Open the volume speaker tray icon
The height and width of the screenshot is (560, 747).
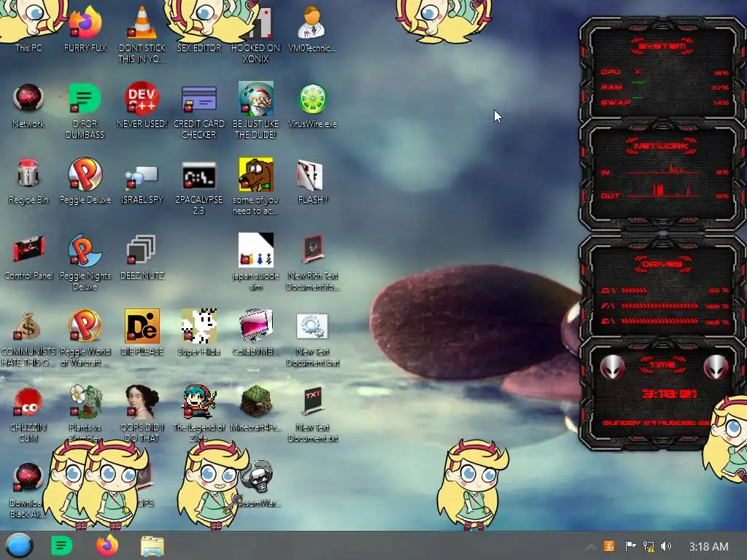coord(666,546)
